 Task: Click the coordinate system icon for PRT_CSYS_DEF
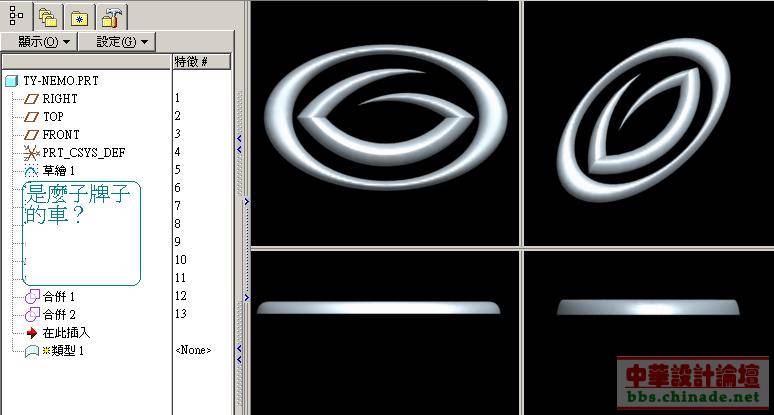click(x=31, y=153)
